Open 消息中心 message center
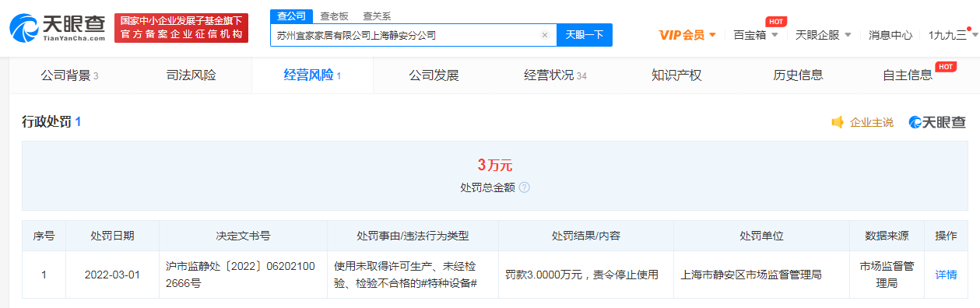980x308 pixels. (x=890, y=35)
